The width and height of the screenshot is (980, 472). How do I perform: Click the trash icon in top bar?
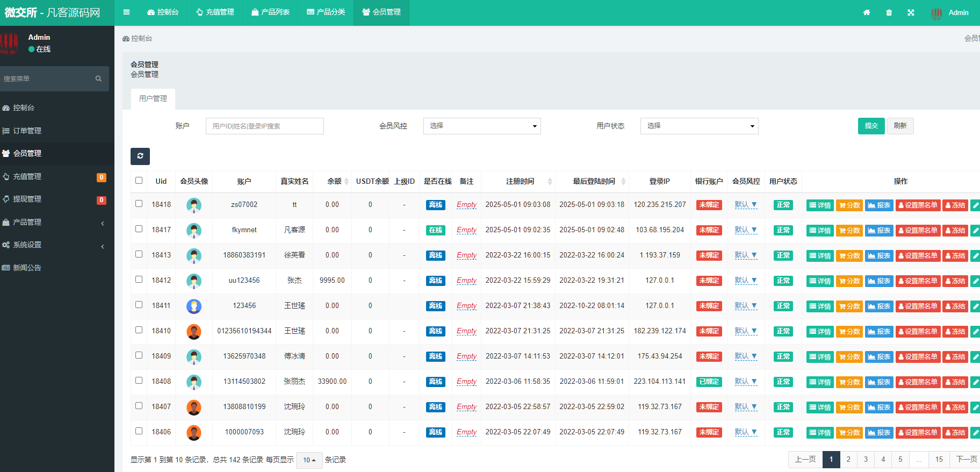point(889,13)
